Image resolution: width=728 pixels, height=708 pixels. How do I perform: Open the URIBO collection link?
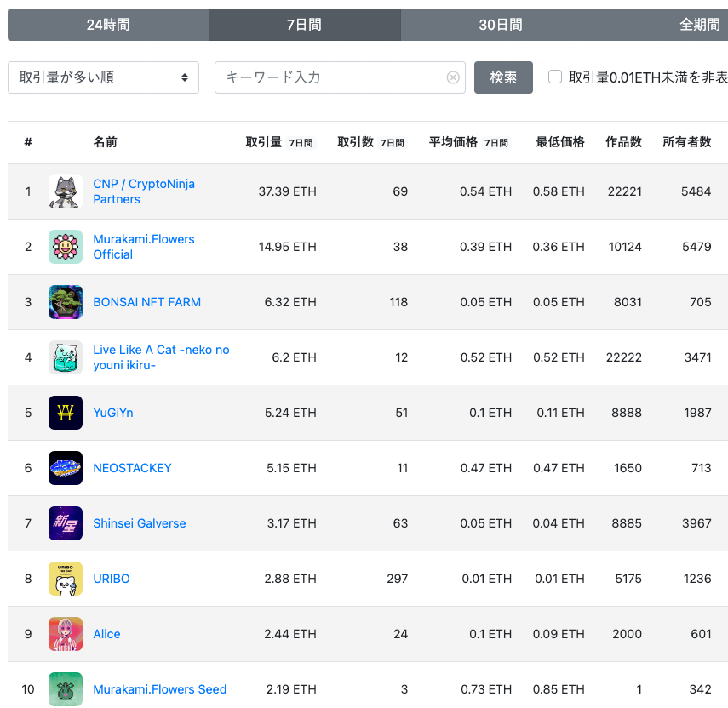pos(112,579)
